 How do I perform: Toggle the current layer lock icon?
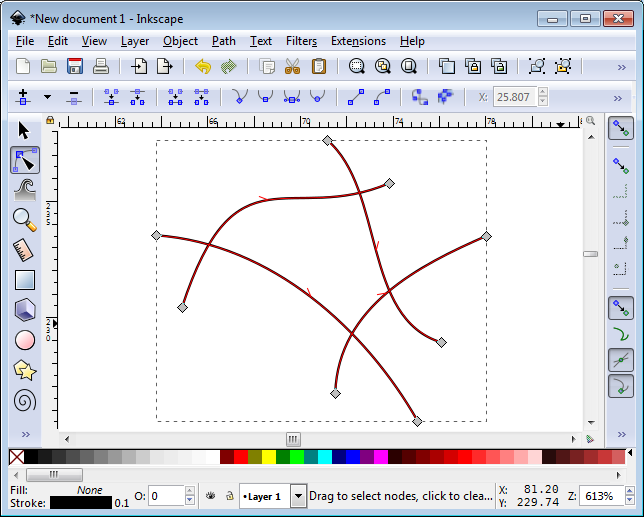[x=230, y=496]
